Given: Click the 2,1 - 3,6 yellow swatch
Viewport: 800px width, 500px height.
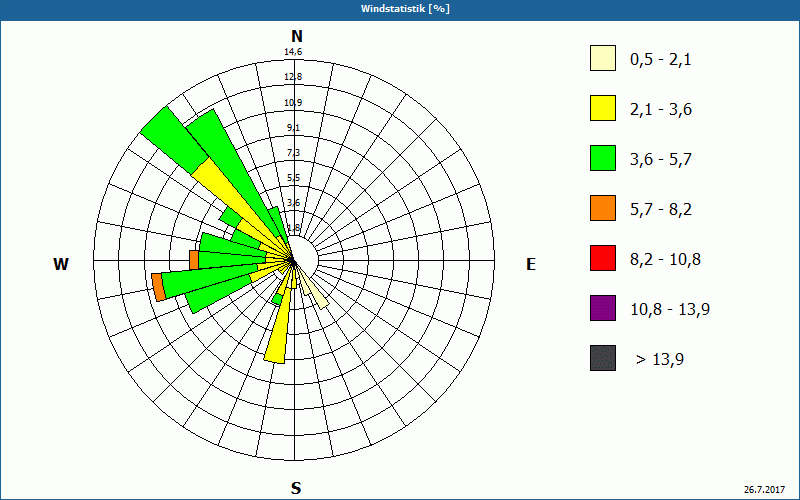Looking at the screenshot, I should pos(603,108).
